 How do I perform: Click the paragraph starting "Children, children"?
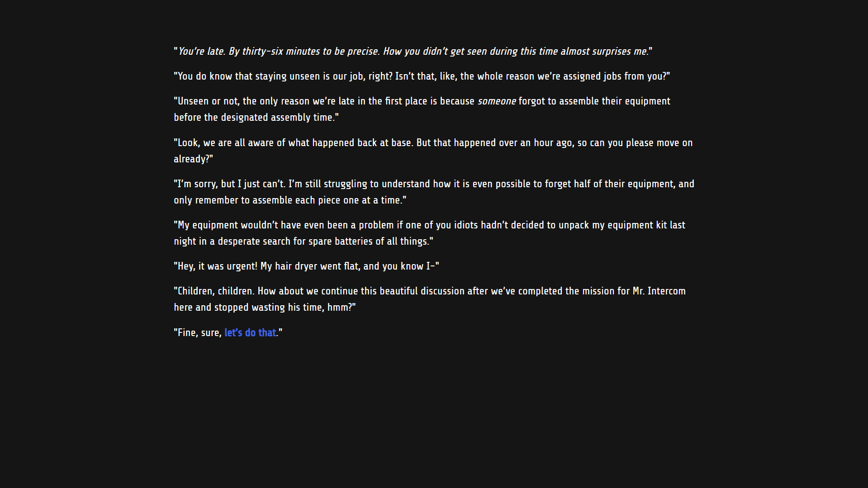click(430, 299)
